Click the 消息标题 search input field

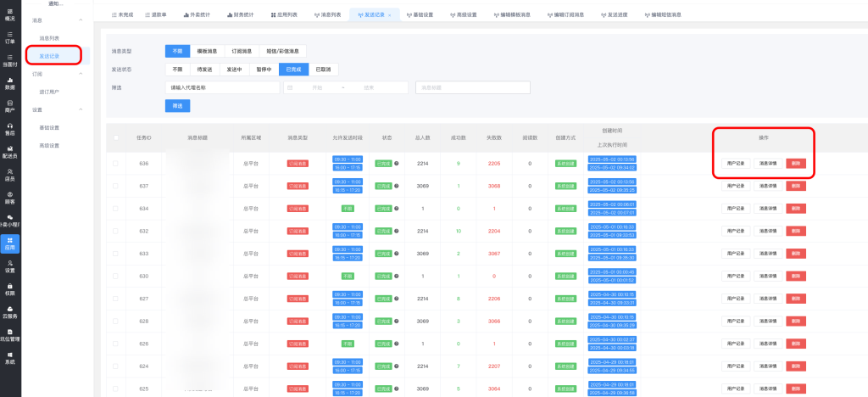(x=473, y=87)
